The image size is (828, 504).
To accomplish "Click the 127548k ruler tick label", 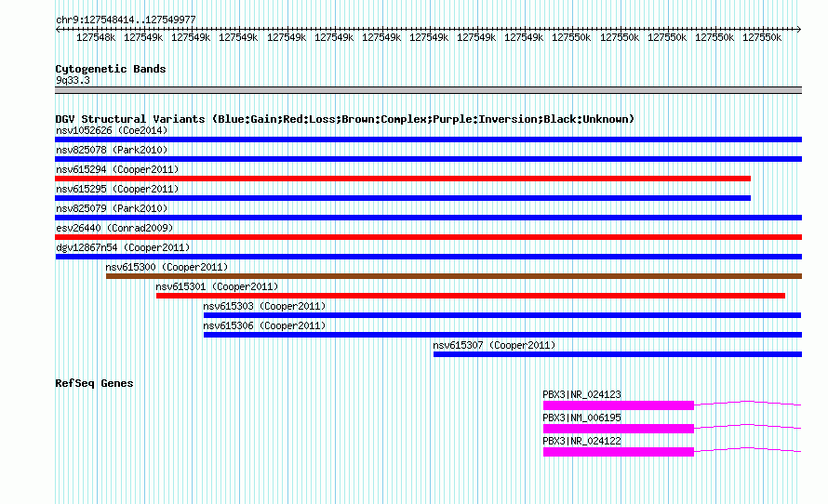I will (x=96, y=38).
